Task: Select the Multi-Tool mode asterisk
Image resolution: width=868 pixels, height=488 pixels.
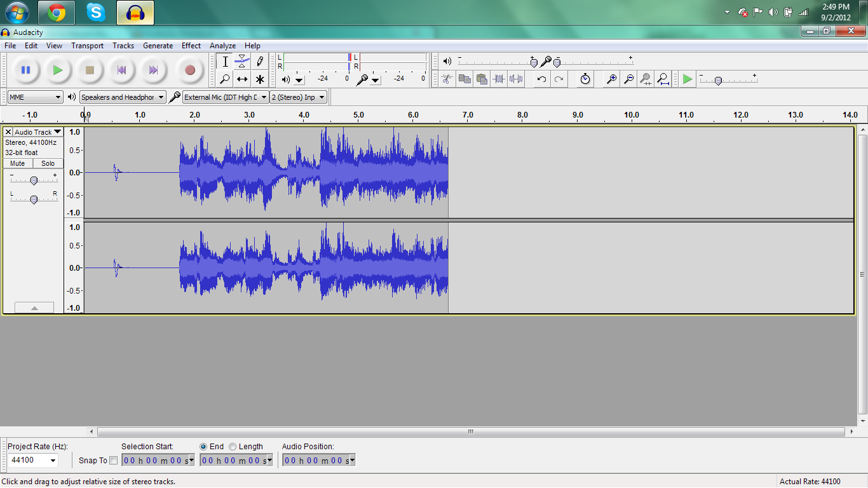Action: coord(259,79)
